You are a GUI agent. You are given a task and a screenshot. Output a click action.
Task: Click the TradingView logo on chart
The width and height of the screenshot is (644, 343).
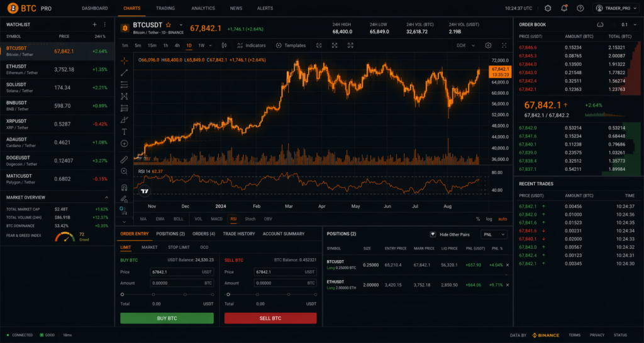click(x=145, y=191)
